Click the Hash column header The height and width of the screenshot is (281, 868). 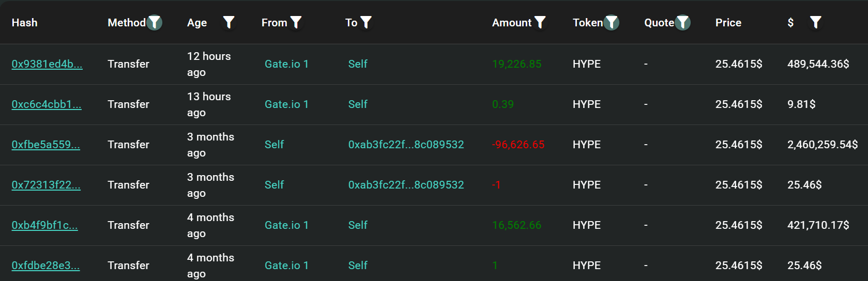pos(24,23)
